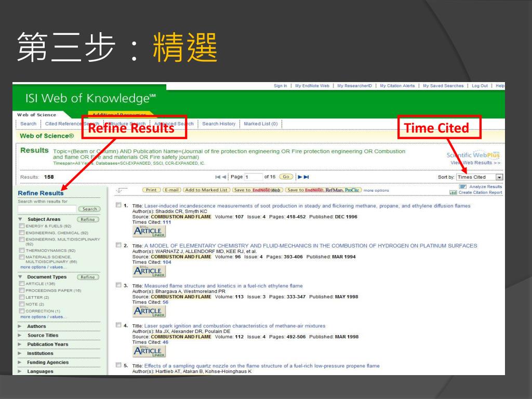The height and width of the screenshot is (399, 532).
Task: Check CORRECTION document type
Action: pos(22,311)
